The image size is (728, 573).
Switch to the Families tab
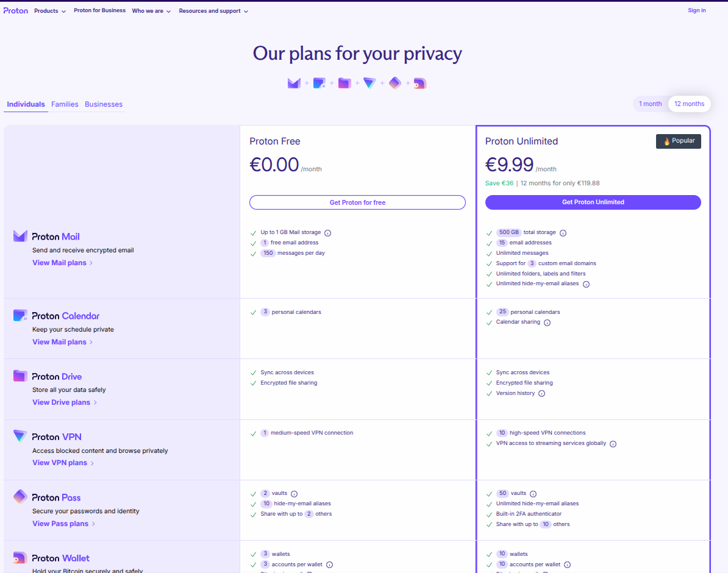(x=65, y=104)
